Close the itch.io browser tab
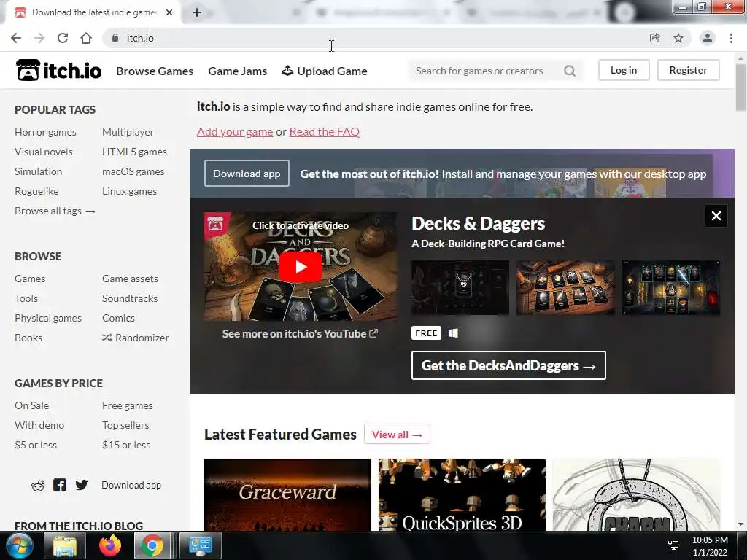This screenshot has width=747, height=560. tap(169, 12)
